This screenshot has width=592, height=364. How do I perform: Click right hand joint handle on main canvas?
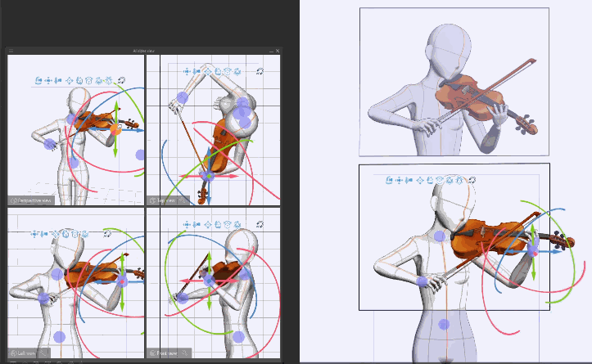[x=423, y=281]
